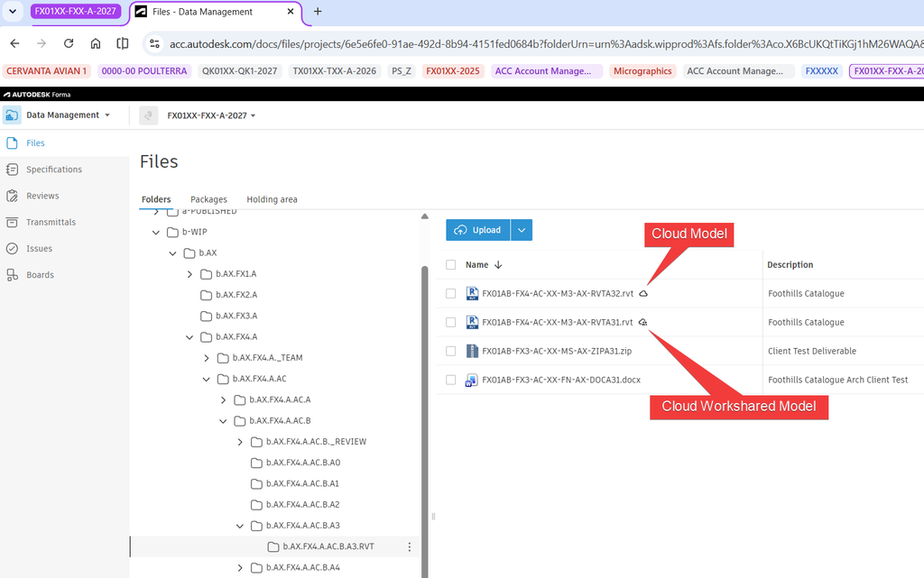Image resolution: width=924 pixels, height=578 pixels.
Task: Expand the b.AX.FX4.A.AC.A folder
Action: [224, 400]
